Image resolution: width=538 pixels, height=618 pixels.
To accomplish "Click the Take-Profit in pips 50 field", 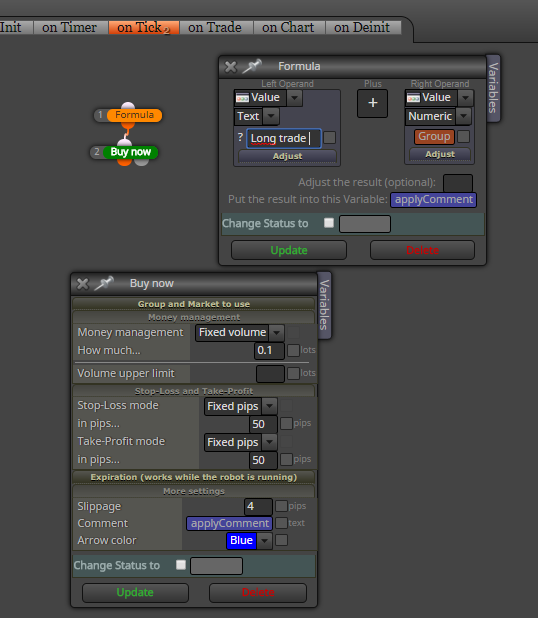I will [x=263, y=460].
